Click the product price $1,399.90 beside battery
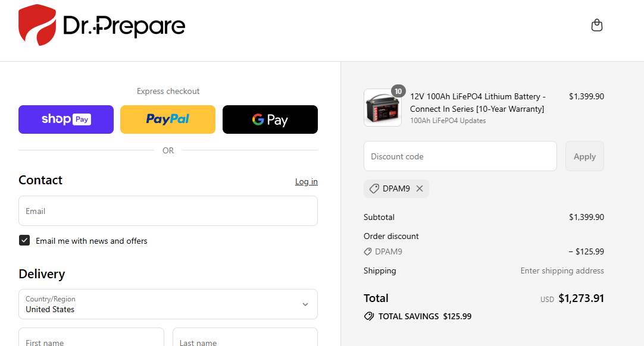This screenshot has height=346, width=644. (x=586, y=96)
